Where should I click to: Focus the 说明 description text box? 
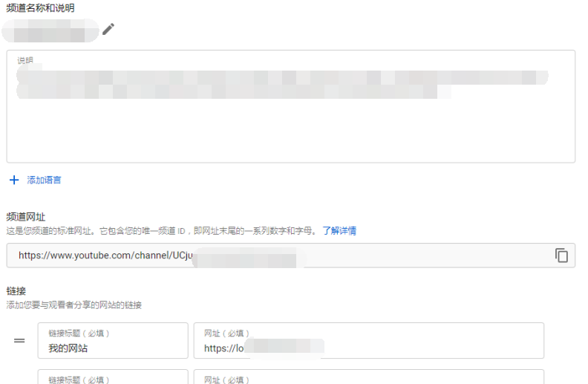coord(290,106)
